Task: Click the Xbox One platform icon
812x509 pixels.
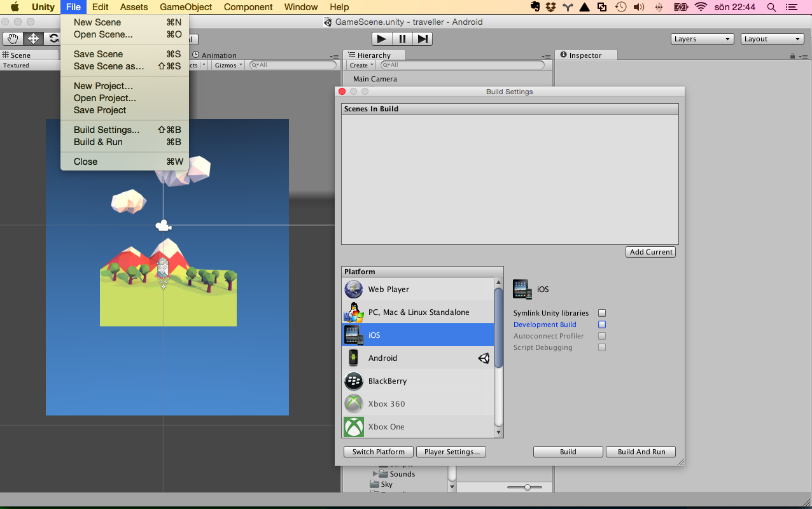Action: pyautogui.click(x=354, y=427)
